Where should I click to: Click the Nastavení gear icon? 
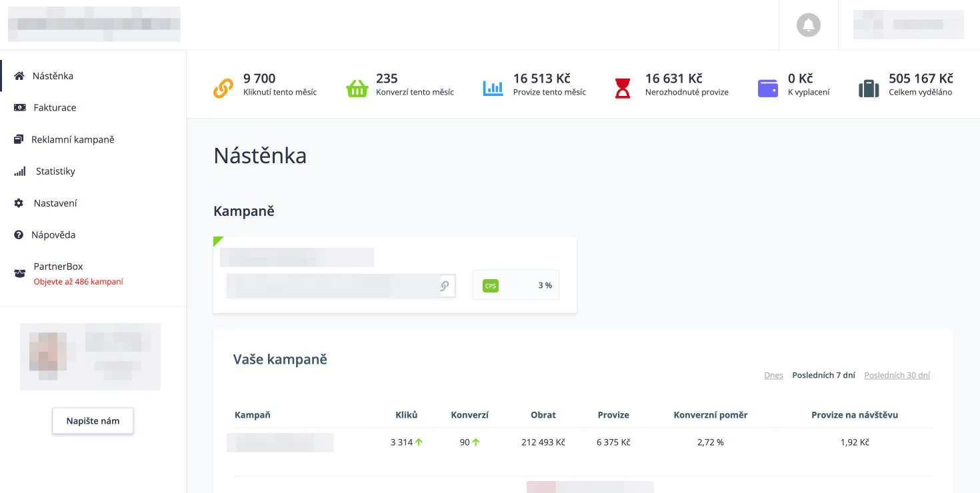point(19,203)
